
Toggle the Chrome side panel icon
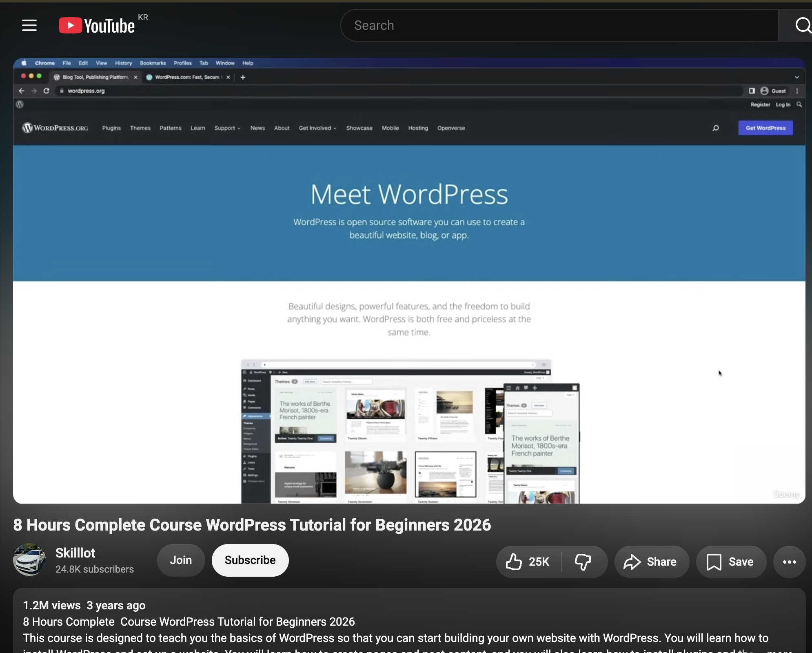(752, 91)
